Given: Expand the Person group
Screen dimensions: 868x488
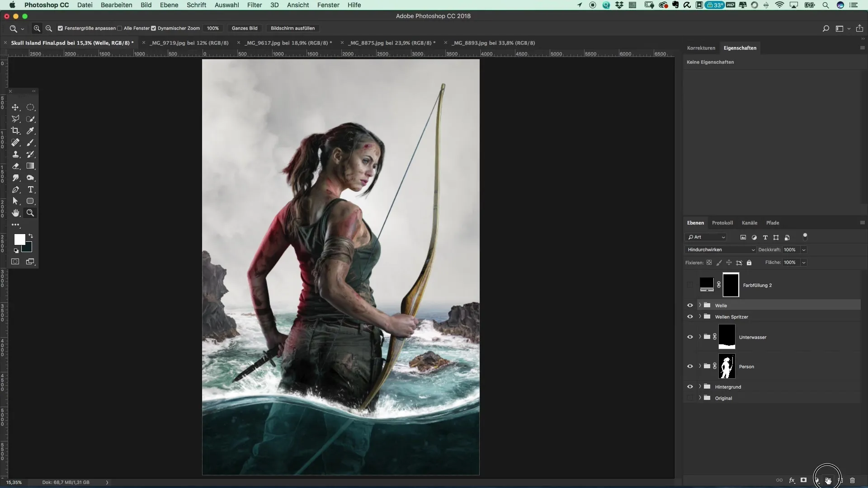Looking at the screenshot, I should tap(700, 366).
